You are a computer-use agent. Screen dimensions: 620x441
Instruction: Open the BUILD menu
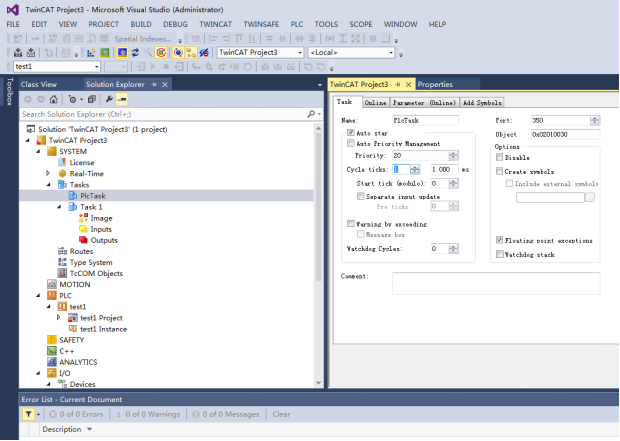pyautogui.click(x=141, y=25)
